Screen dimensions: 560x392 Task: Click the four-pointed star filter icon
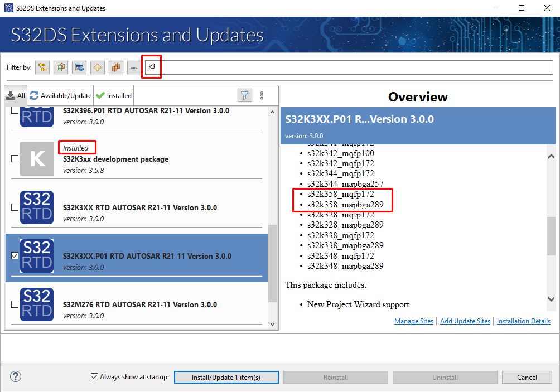pos(98,67)
